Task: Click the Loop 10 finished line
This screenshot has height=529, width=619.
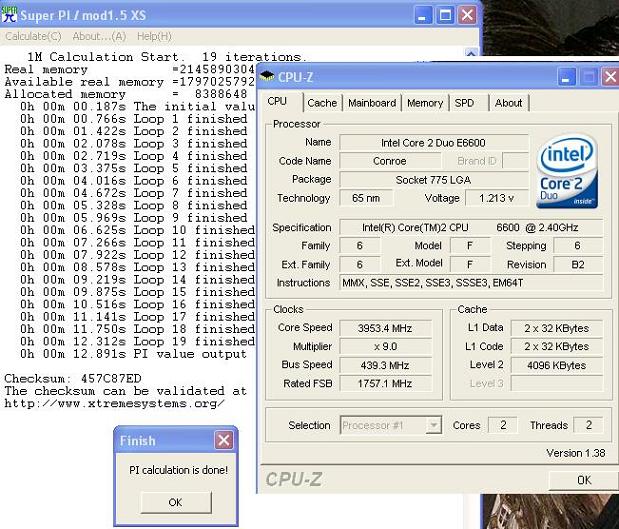Action: (x=137, y=230)
